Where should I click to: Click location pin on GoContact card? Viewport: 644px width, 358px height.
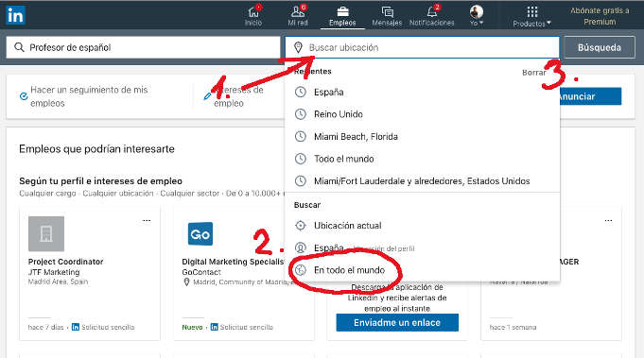click(186, 282)
